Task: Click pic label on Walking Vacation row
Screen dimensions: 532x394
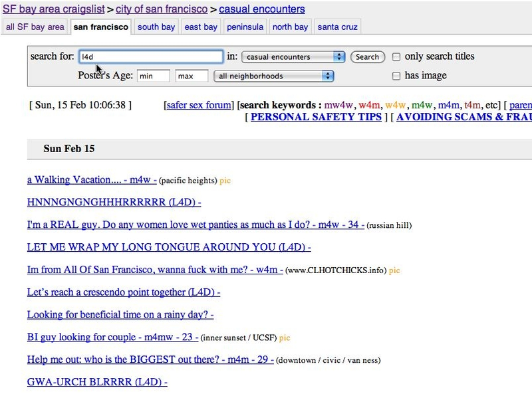Action: 225,180
